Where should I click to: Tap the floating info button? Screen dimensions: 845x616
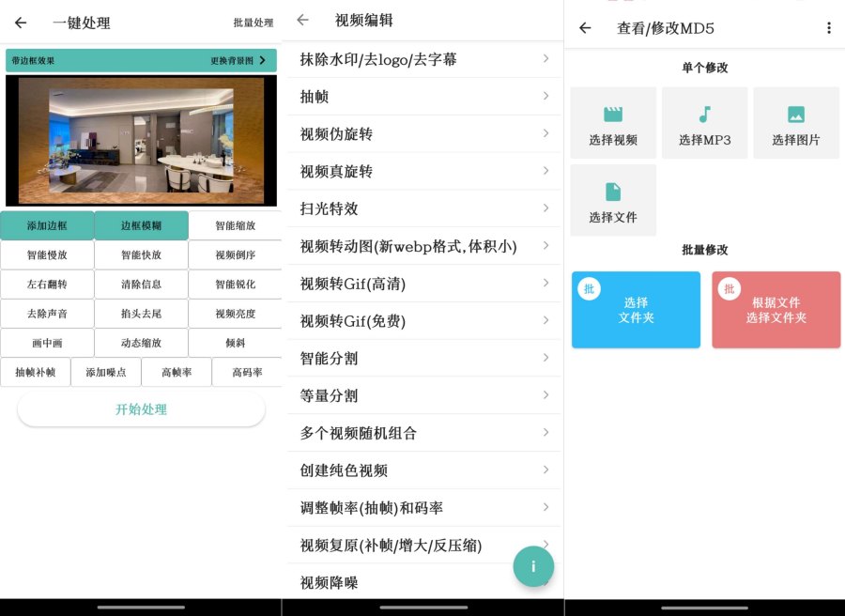pyautogui.click(x=533, y=567)
